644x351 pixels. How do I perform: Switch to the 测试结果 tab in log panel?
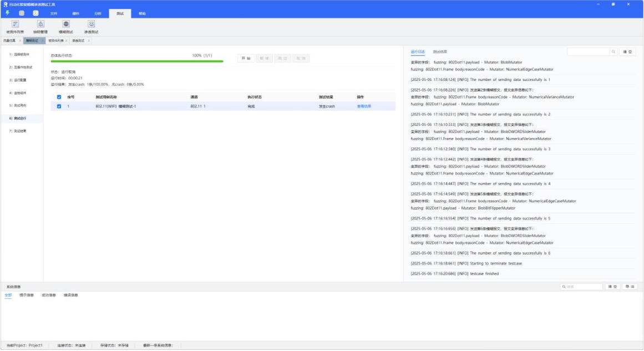(440, 52)
